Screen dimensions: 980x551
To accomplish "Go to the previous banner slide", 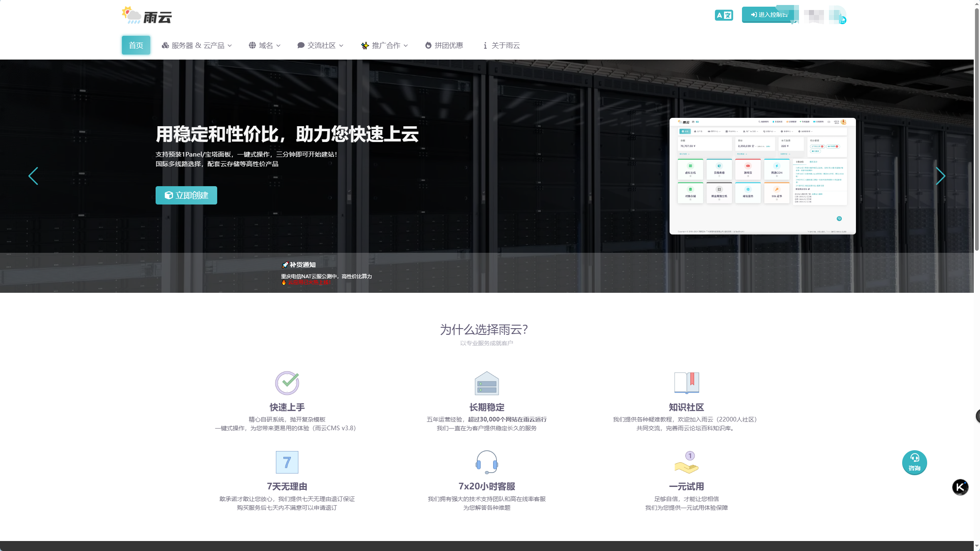I will coord(33,176).
